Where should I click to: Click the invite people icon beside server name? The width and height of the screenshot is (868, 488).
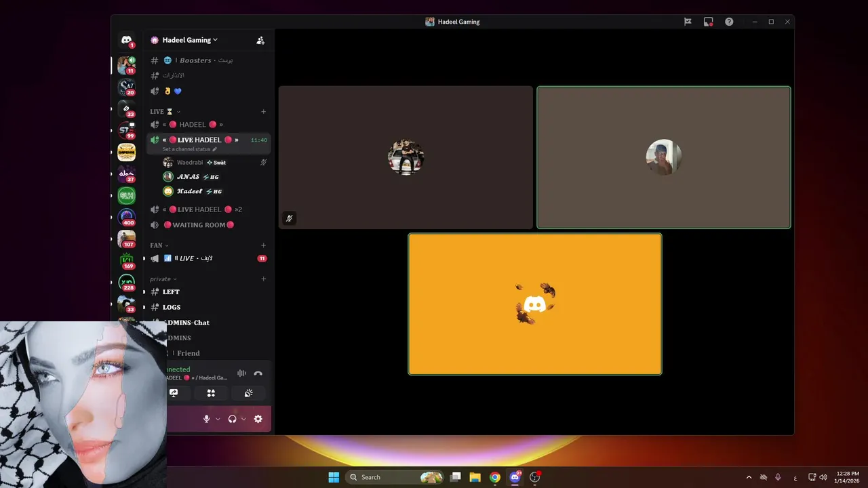click(260, 40)
